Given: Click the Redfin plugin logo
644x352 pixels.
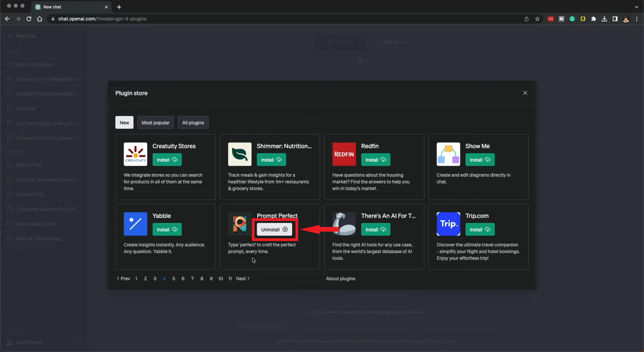Looking at the screenshot, I should coord(344,154).
